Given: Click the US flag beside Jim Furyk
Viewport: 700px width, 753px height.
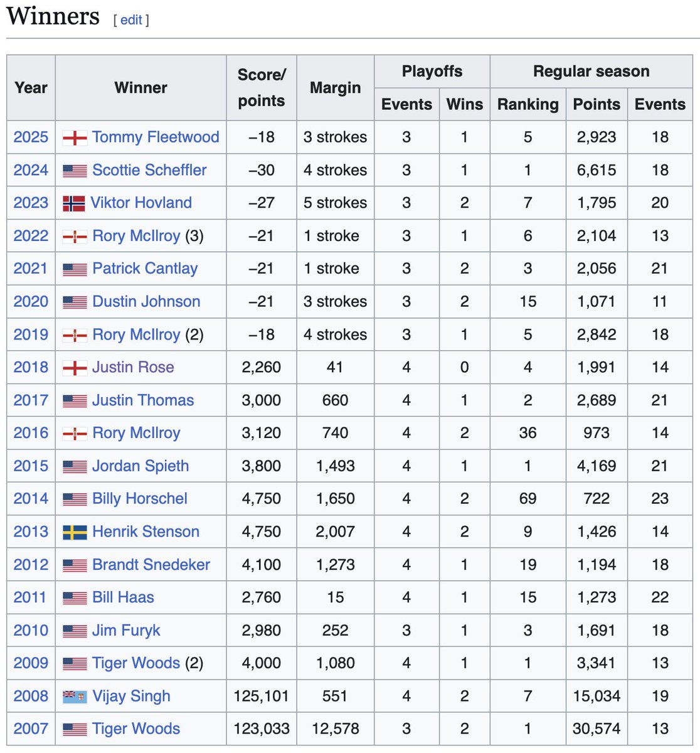Looking at the screenshot, I should pos(75,631).
